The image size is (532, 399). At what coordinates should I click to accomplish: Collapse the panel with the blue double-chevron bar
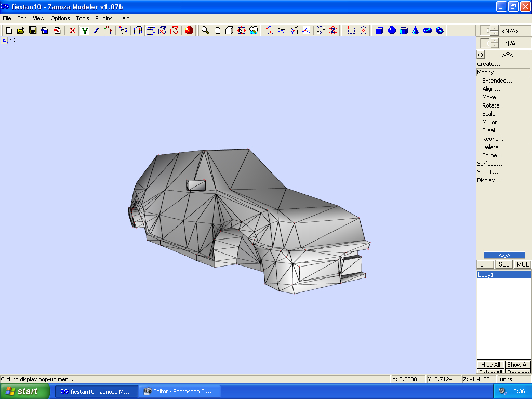tap(504, 255)
